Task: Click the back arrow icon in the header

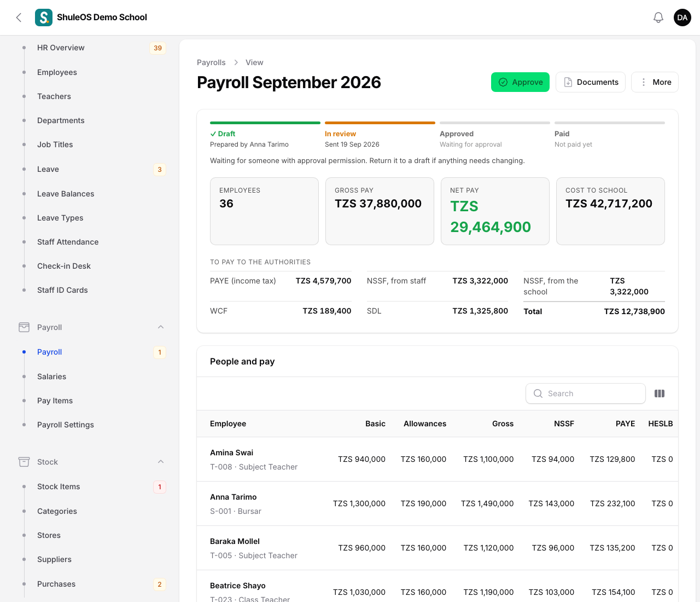Action: [x=19, y=18]
